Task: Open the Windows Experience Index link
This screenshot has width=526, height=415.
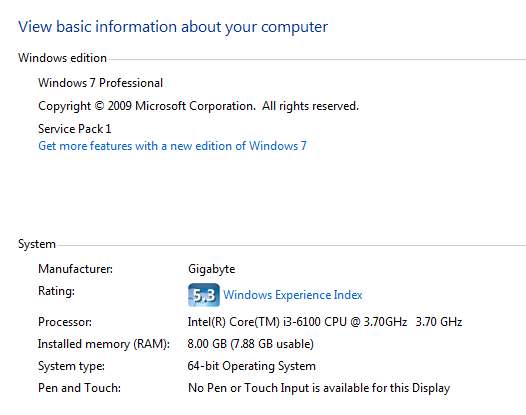Action: click(x=293, y=295)
